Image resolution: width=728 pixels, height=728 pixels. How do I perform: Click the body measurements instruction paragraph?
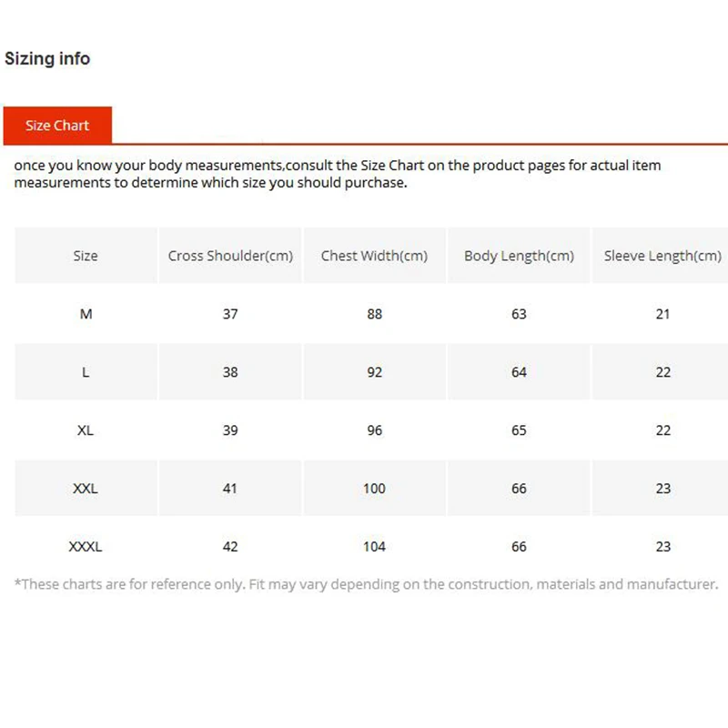(x=337, y=174)
